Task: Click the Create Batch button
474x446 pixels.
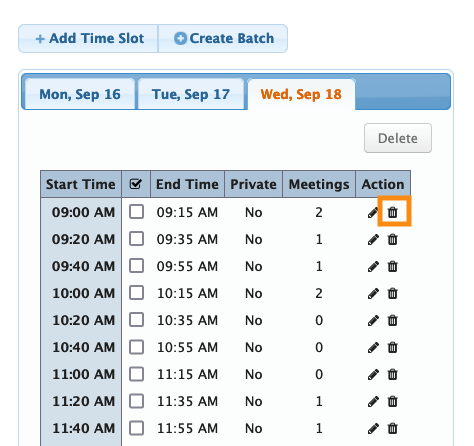Action: [223, 38]
